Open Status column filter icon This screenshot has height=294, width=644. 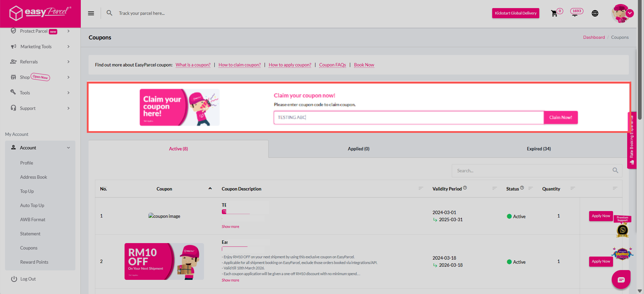[x=531, y=188]
